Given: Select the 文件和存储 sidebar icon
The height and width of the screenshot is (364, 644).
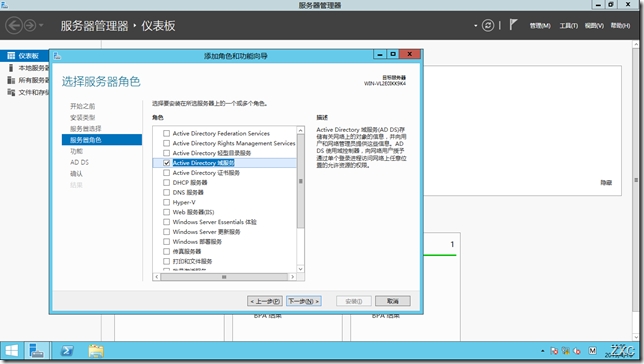Looking at the screenshot, I should click(x=11, y=92).
